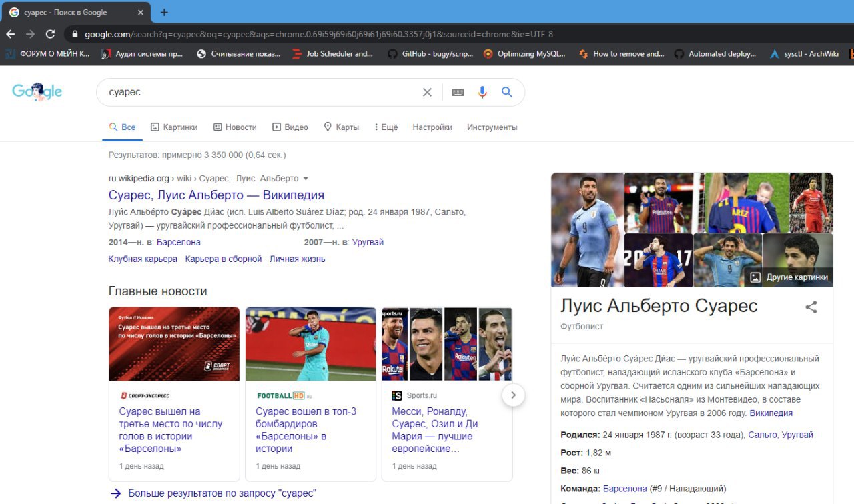Open the Уругвай sitelink under 2007
Screen dimensions: 854x504
coord(368,242)
